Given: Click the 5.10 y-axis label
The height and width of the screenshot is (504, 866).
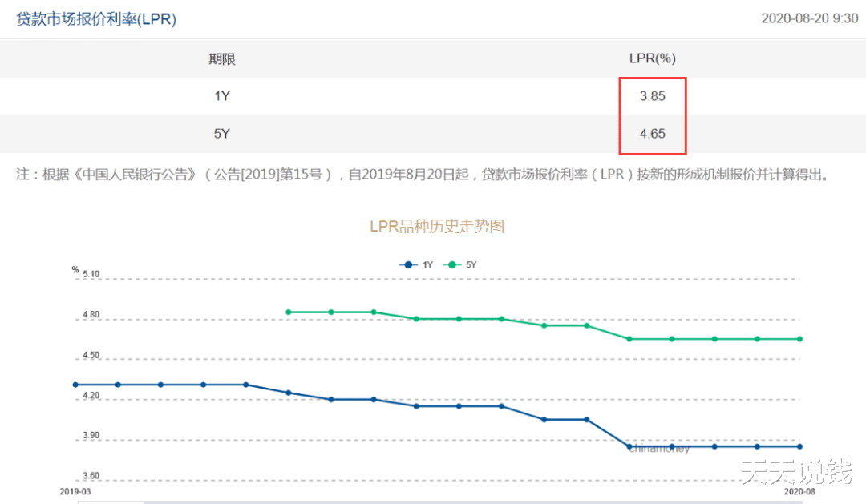Looking at the screenshot, I should point(91,274).
